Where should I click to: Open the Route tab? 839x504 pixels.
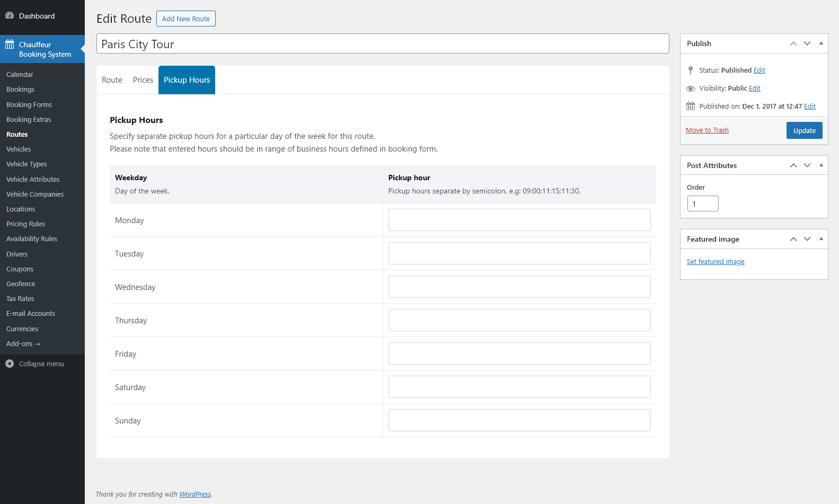[x=112, y=80]
